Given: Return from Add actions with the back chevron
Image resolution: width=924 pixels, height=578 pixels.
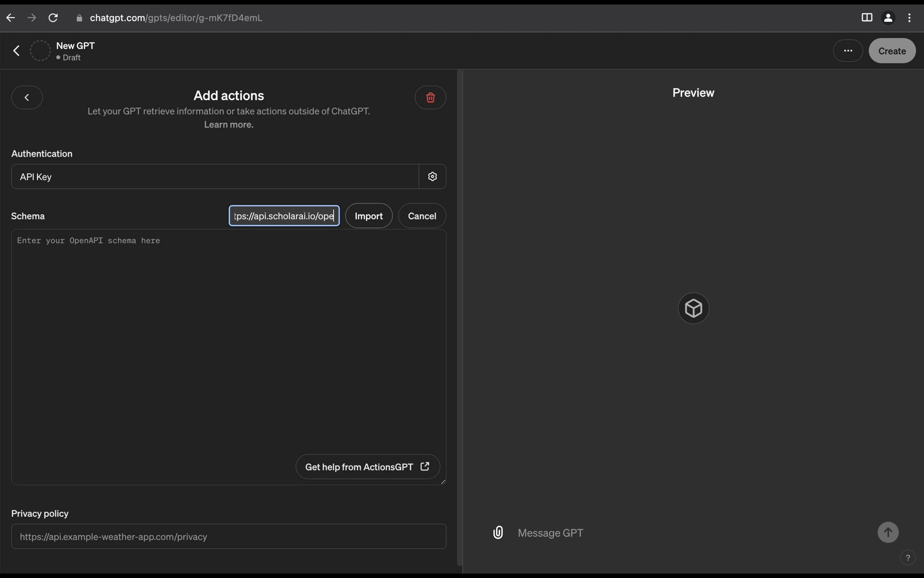Looking at the screenshot, I should pyautogui.click(x=27, y=98).
